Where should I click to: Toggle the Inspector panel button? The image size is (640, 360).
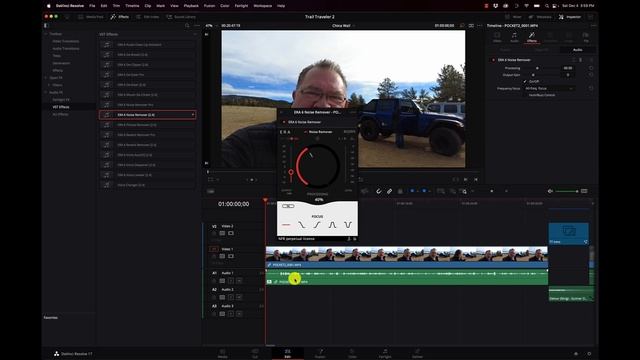pos(570,17)
